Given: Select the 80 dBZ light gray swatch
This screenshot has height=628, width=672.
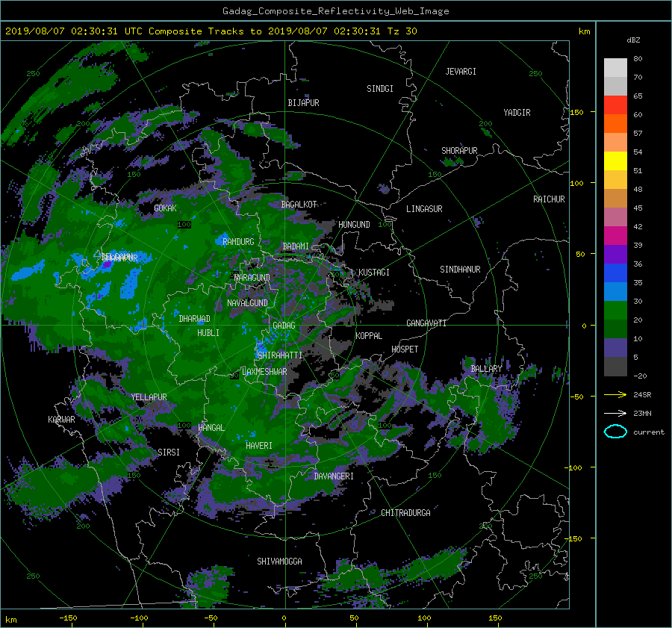Looking at the screenshot, I should coord(615,67).
